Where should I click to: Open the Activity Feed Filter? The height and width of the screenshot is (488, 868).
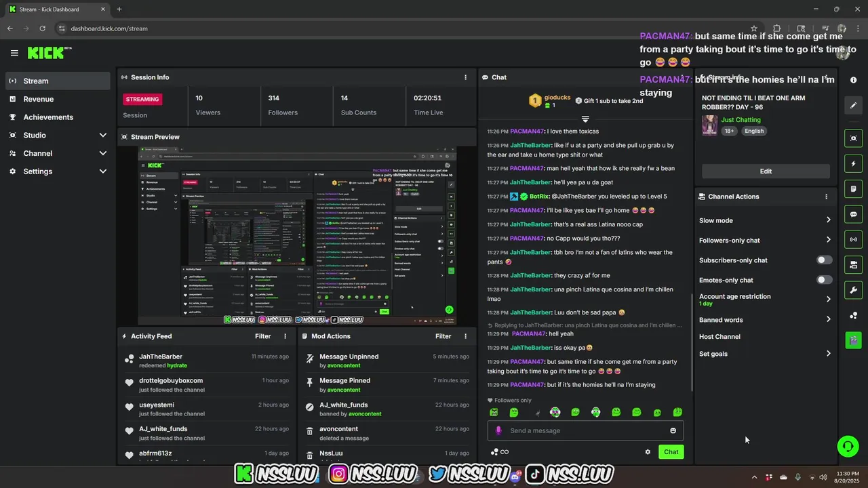tap(262, 336)
